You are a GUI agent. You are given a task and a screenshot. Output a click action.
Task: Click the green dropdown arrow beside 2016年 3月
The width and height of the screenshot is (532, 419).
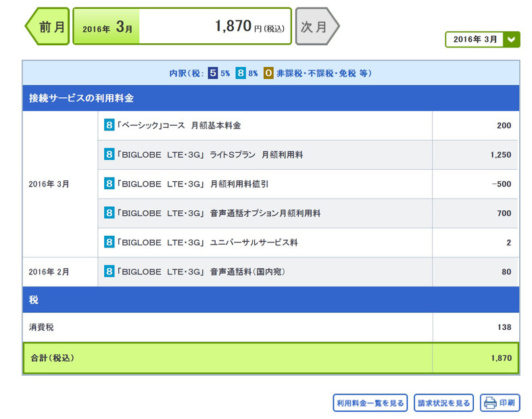tap(511, 39)
